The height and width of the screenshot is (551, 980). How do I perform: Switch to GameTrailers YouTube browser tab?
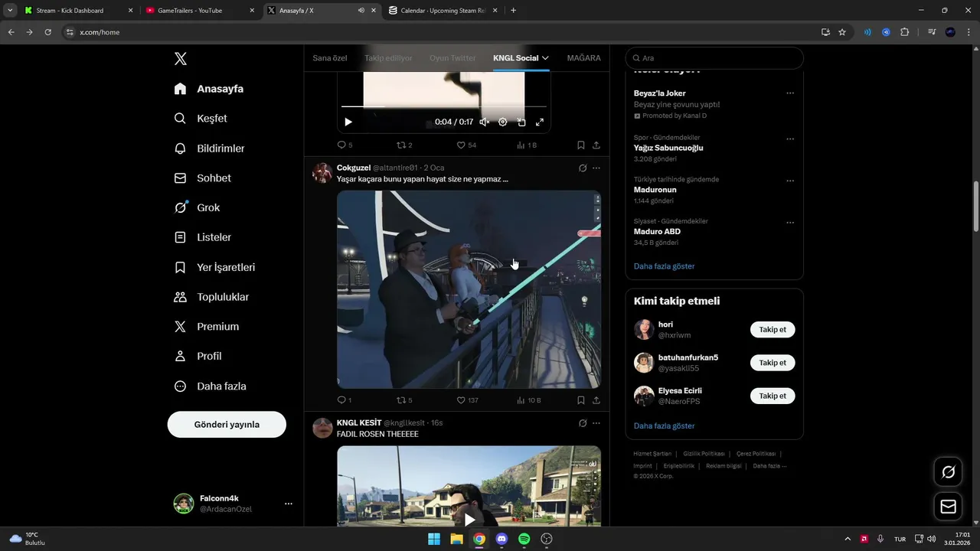point(200,11)
